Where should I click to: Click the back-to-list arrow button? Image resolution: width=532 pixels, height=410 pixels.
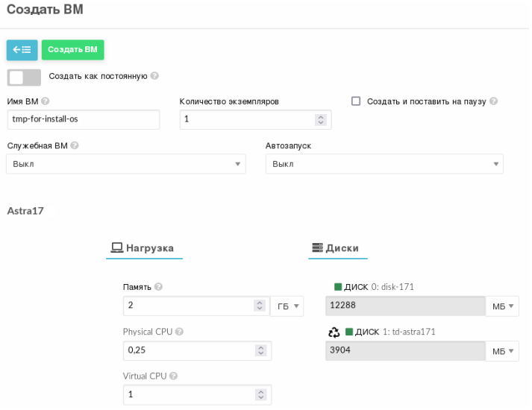point(22,50)
